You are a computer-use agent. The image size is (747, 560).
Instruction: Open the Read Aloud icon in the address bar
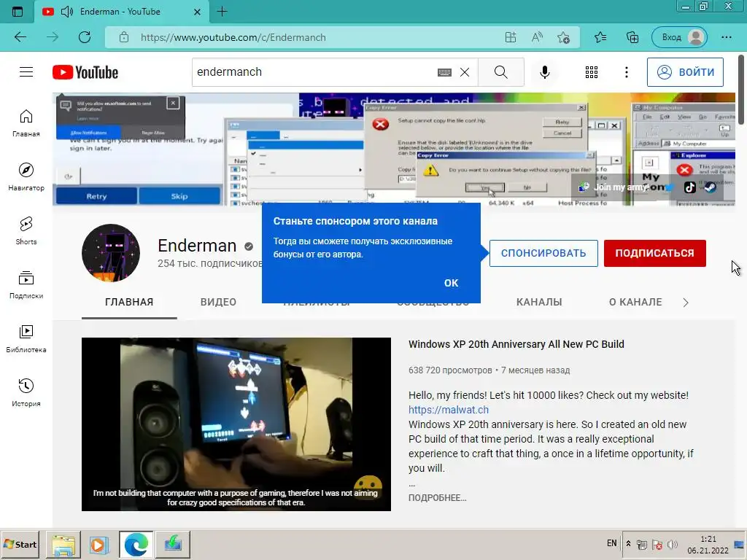(x=537, y=37)
